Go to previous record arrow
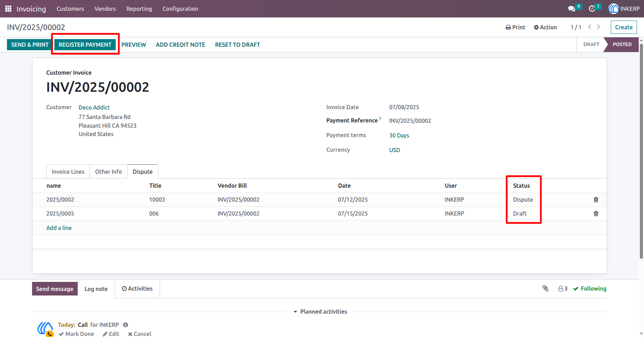 589,27
